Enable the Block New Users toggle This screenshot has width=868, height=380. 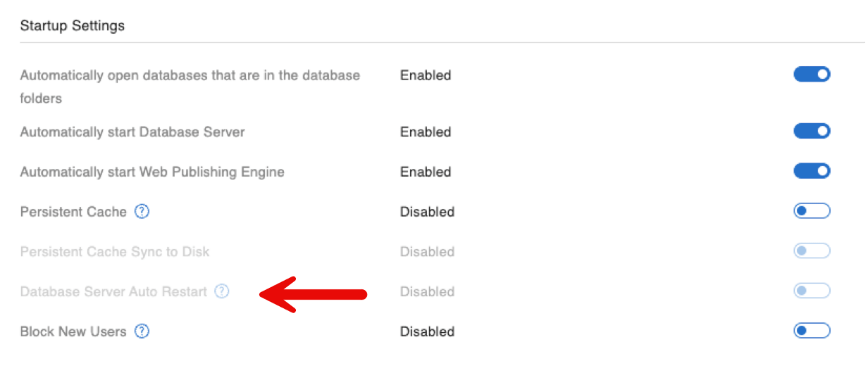click(x=812, y=331)
